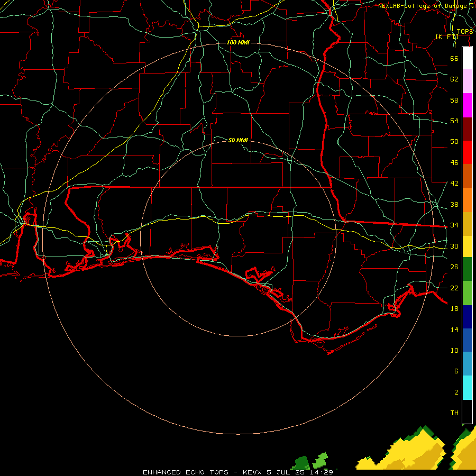Click the KEVX station identifier
This screenshot has height=476, width=476.
tap(252, 472)
